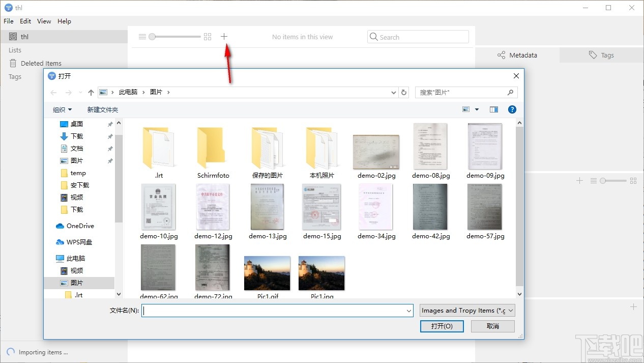Select WPS网盘 in navigation pane
The height and width of the screenshot is (363, 644).
(x=80, y=242)
